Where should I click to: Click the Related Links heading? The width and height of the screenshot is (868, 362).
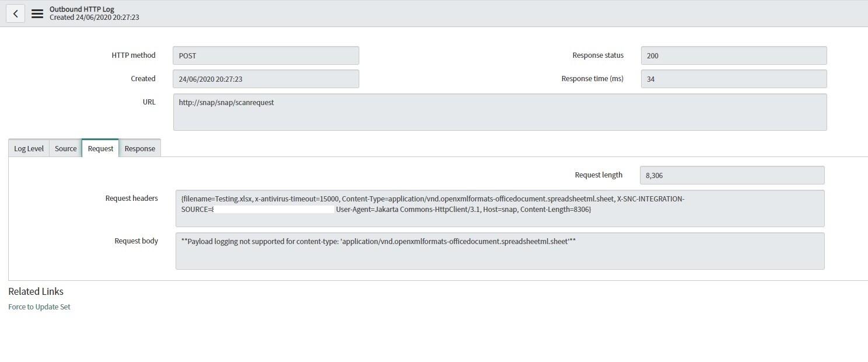click(36, 291)
